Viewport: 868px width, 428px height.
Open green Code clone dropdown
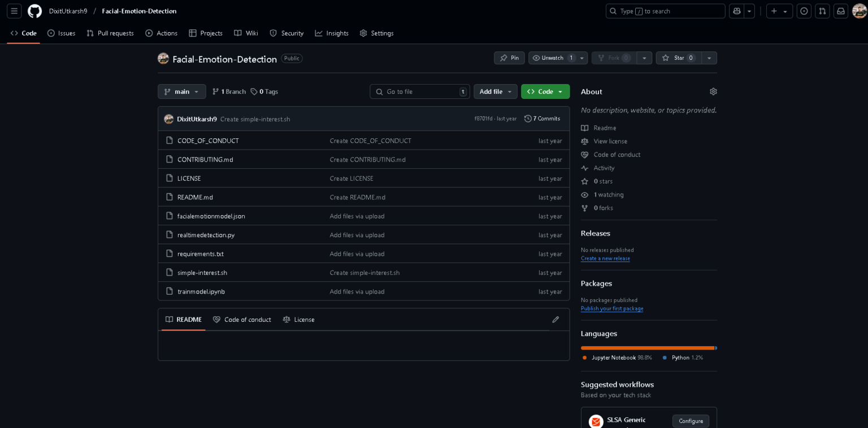pos(545,91)
